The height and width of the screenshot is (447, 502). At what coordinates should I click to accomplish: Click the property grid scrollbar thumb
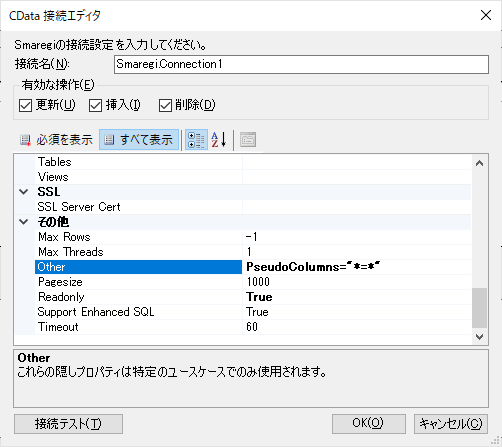coord(479,308)
